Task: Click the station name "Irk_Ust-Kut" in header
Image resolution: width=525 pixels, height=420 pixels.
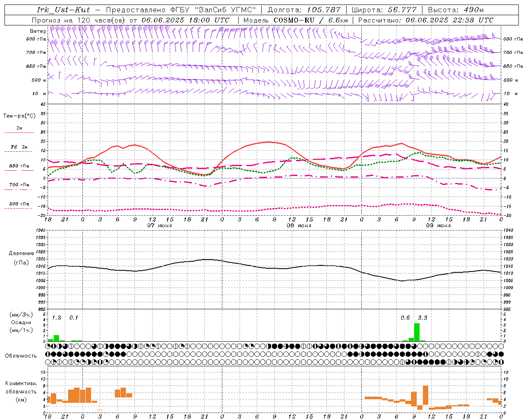Action: click(63, 10)
